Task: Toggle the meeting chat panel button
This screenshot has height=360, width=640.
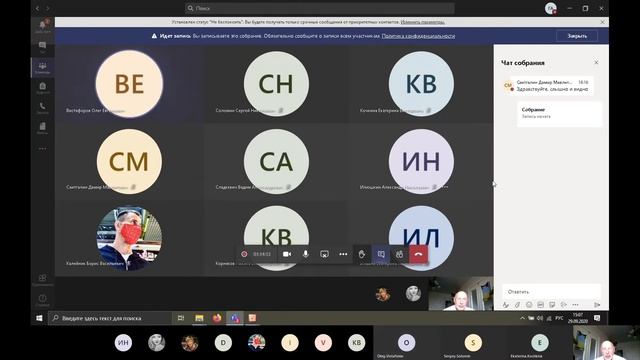Action: click(x=381, y=254)
